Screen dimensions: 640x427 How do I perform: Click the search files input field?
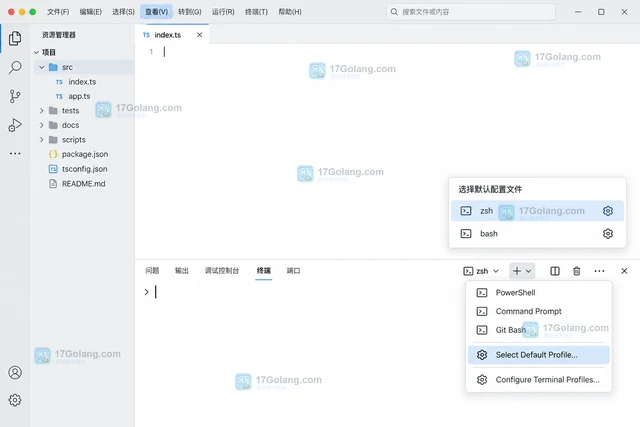pos(471,12)
